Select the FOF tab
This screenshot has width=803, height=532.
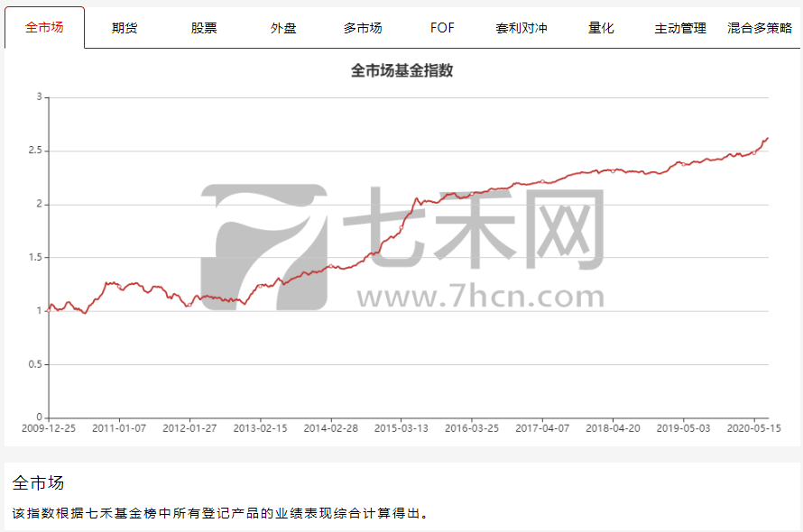pyautogui.click(x=442, y=28)
